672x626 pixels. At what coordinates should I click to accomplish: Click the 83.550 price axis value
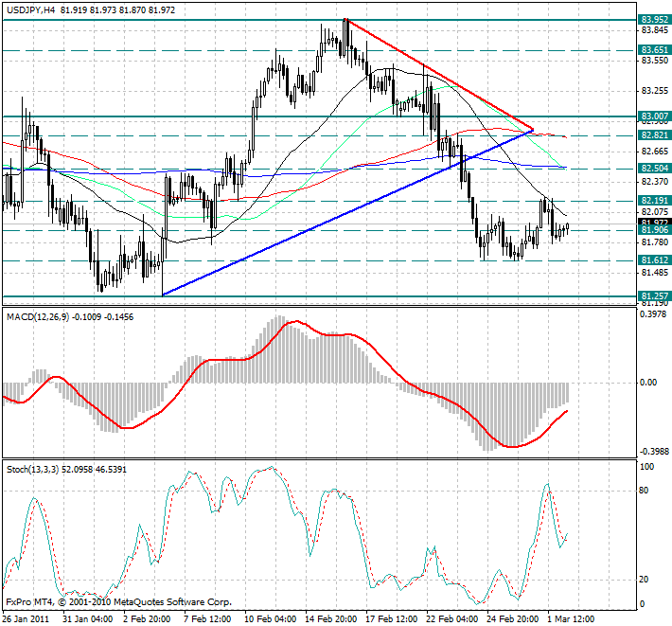click(x=654, y=61)
